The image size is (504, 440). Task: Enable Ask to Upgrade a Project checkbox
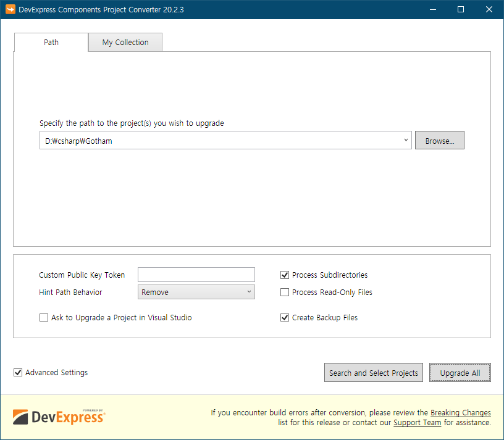(44, 318)
